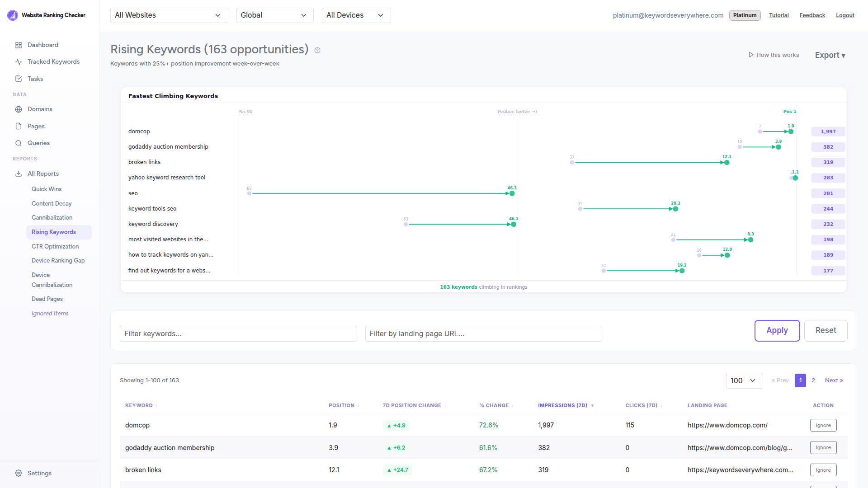This screenshot has width=868, height=488.
Task: Open the Global location dropdown
Action: 274,15
